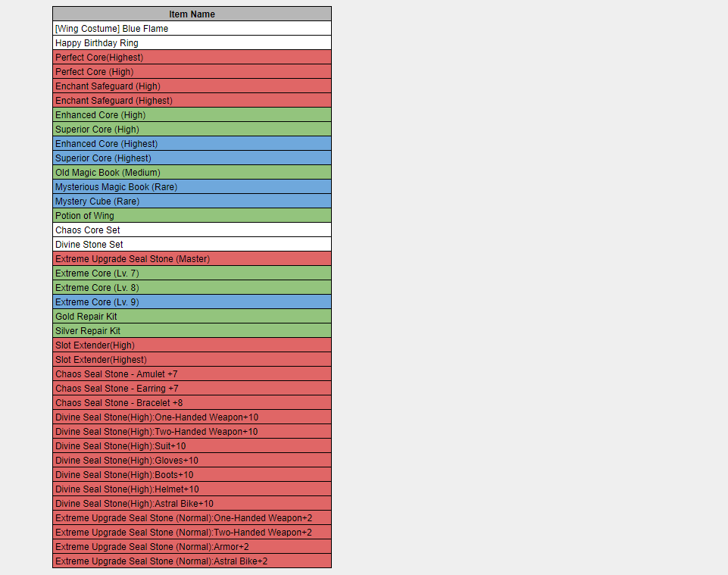Select Divine Seal Stone(High):Boots+10 row
This screenshot has width=728, height=575.
click(x=192, y=475)
